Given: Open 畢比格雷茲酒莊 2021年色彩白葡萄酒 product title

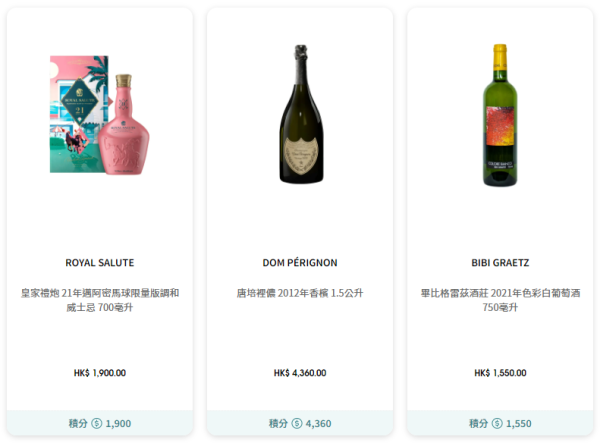Looking at the screenshot, I should click(500, 300).
